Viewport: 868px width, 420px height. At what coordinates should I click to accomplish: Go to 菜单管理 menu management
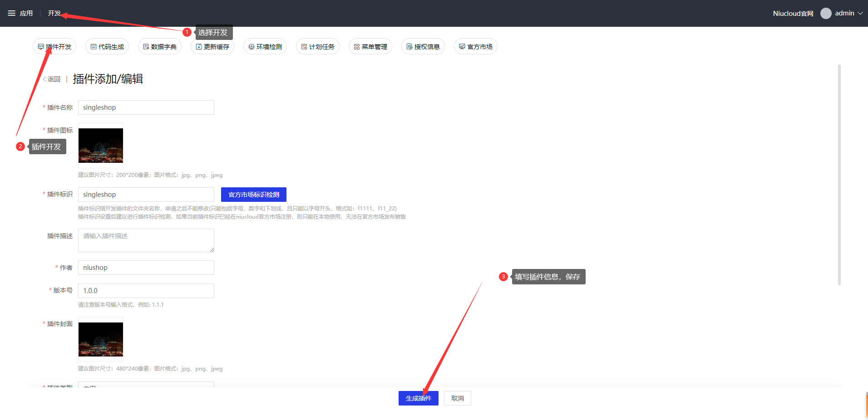pyautogui.click(x=370, y=47)
